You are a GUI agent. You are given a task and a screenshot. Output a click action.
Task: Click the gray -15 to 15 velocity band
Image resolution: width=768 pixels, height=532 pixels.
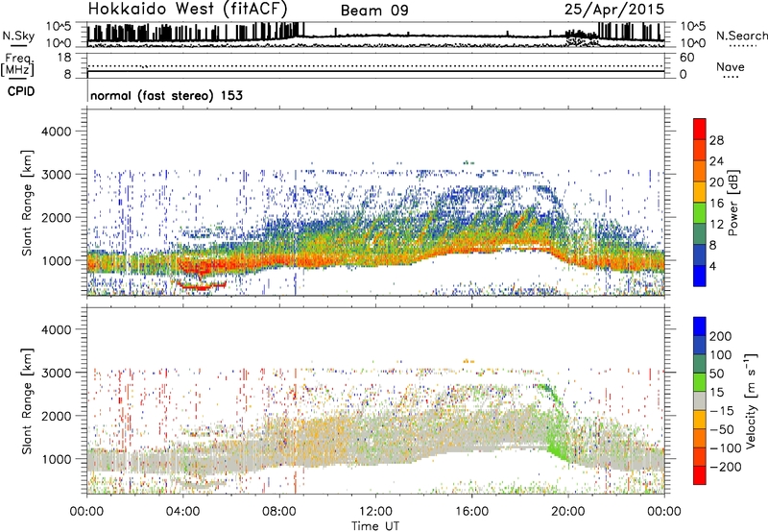pos(700,401)
